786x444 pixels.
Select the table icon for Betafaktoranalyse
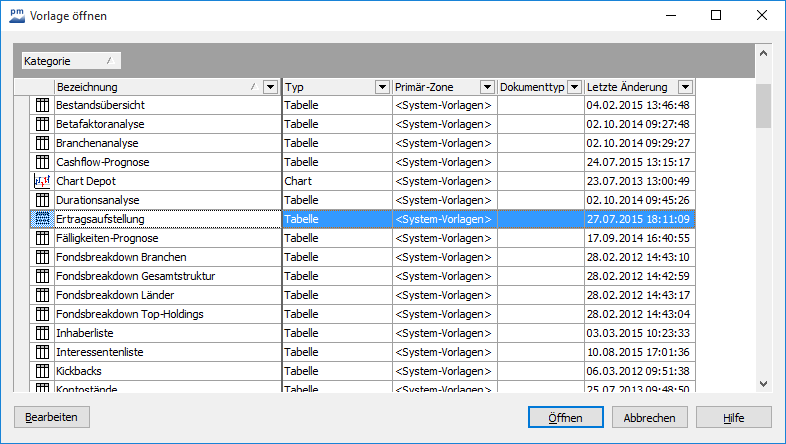42,124
